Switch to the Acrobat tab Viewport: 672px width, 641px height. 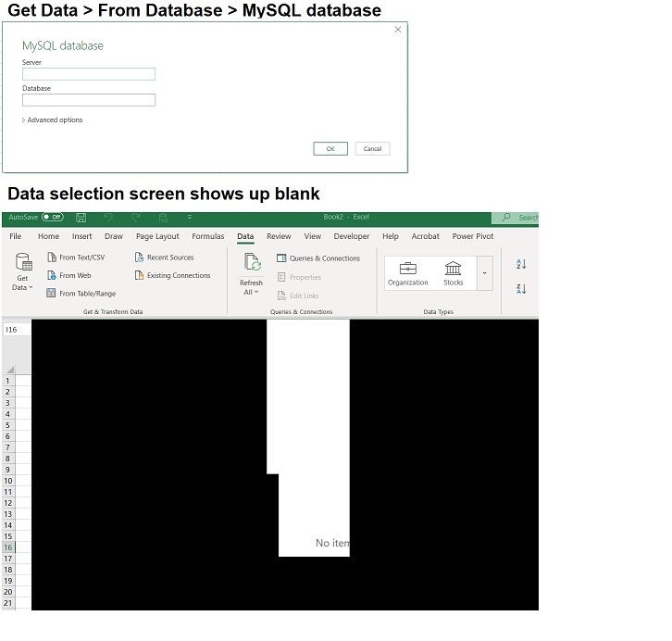(425, 236)
